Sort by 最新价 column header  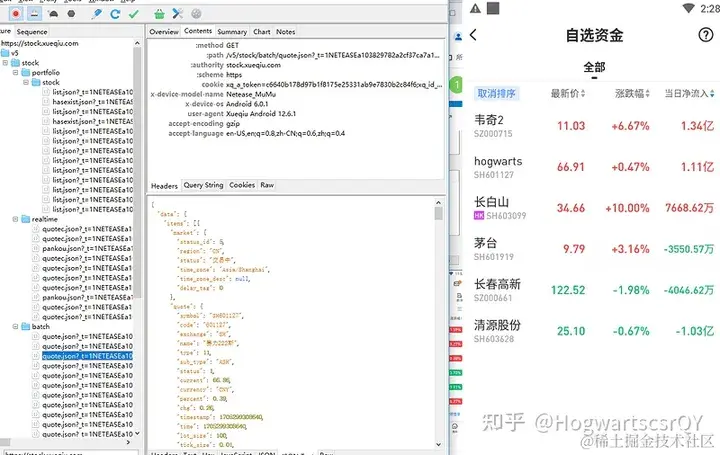pyautogui.click(x=568, y=94)
